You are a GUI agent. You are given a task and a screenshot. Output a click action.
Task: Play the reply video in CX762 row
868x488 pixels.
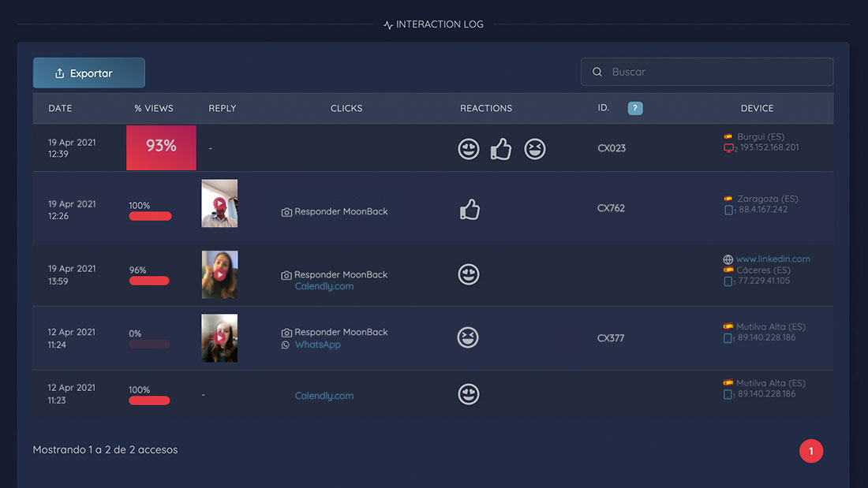tap(220, 203)
